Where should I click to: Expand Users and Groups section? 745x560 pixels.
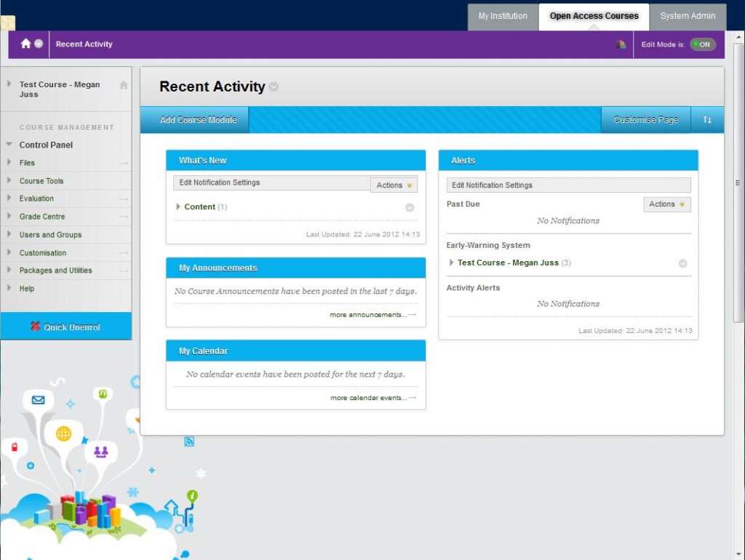click(9, 234)
